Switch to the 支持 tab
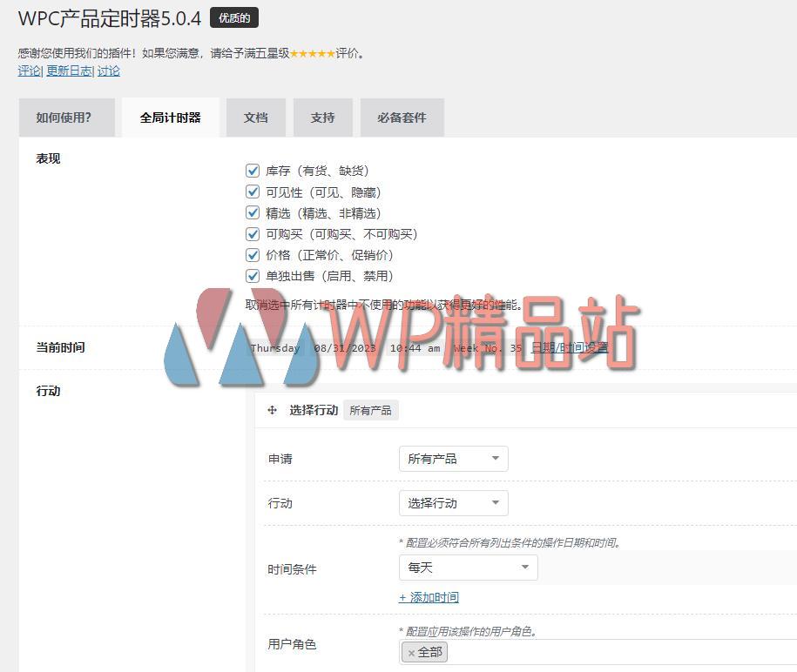The image size is (797, 672). pos(322,117)
